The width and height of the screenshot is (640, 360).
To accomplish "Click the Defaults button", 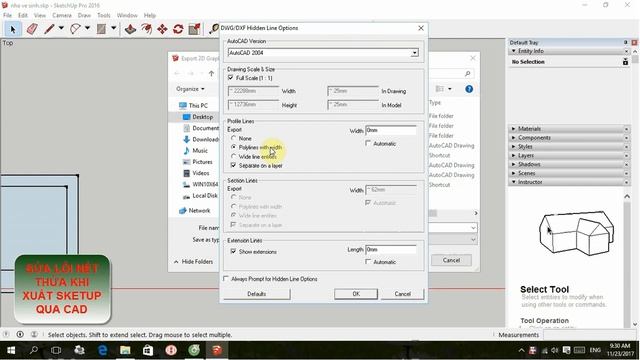I will 257,294.
